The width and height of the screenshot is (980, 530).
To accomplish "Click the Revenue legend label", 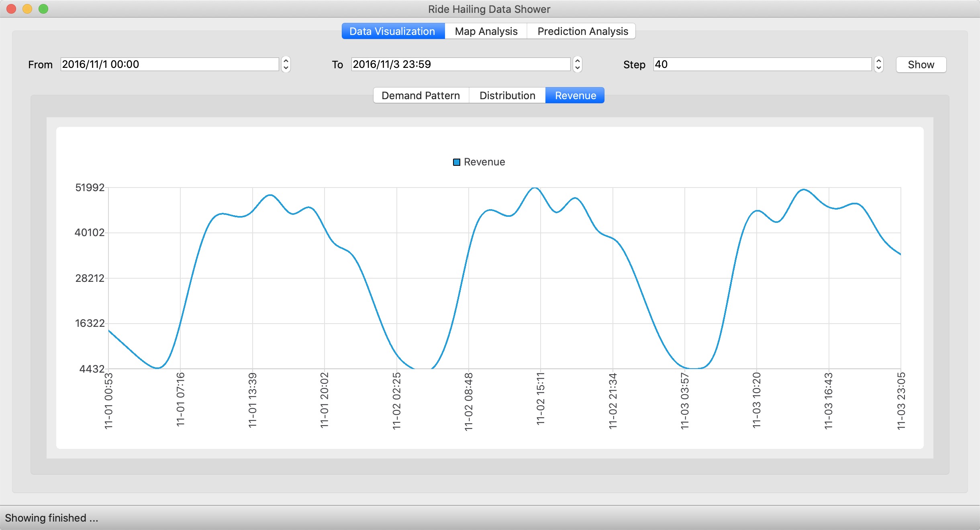I will (484, 162).
